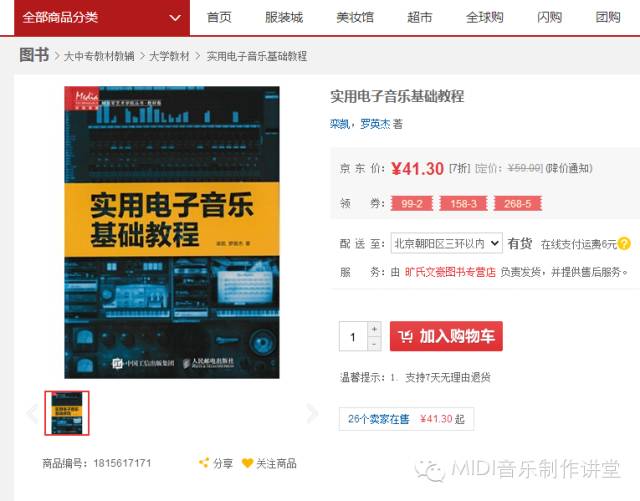Go to 全球购 section
The image size is (640, 501).
(484, 17)
